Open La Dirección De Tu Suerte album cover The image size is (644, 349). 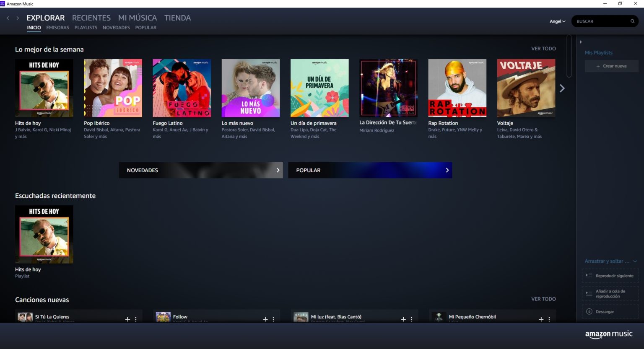(388, 88)
